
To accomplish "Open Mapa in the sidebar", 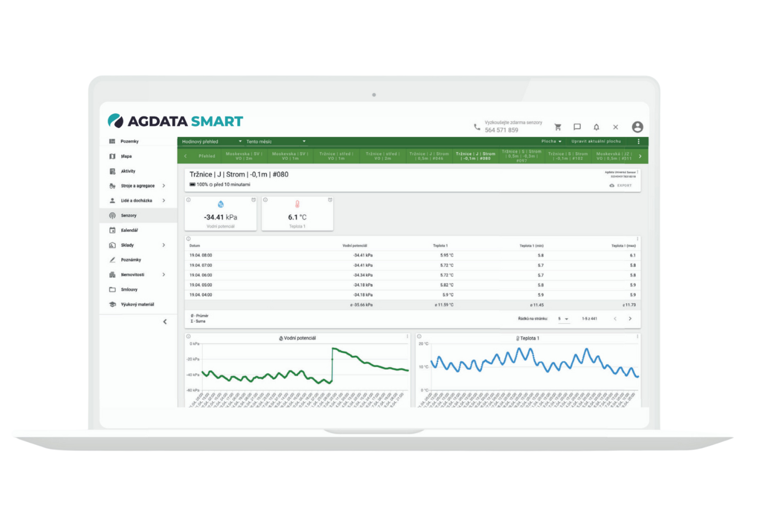I will point(126,157).
